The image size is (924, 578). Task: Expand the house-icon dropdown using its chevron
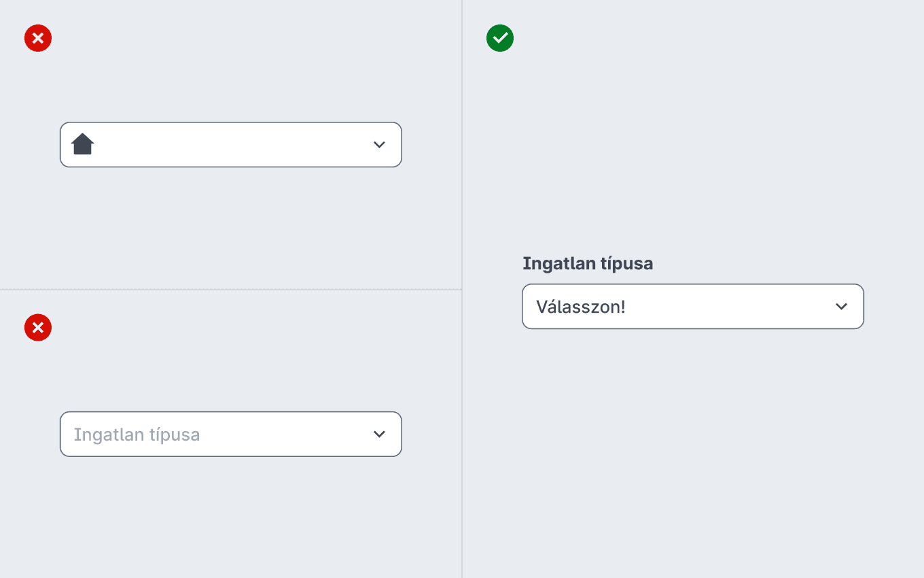(380, 145)
